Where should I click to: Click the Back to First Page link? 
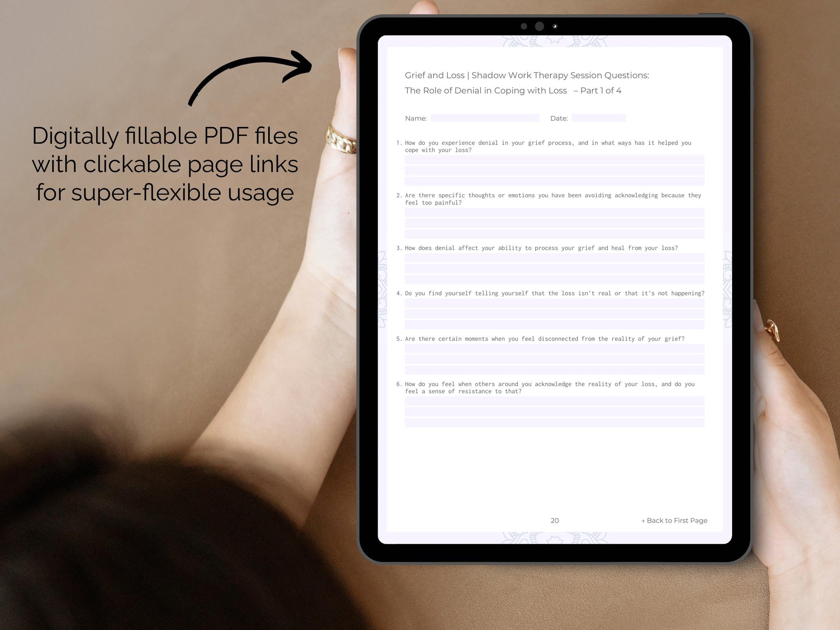(669, 520)
